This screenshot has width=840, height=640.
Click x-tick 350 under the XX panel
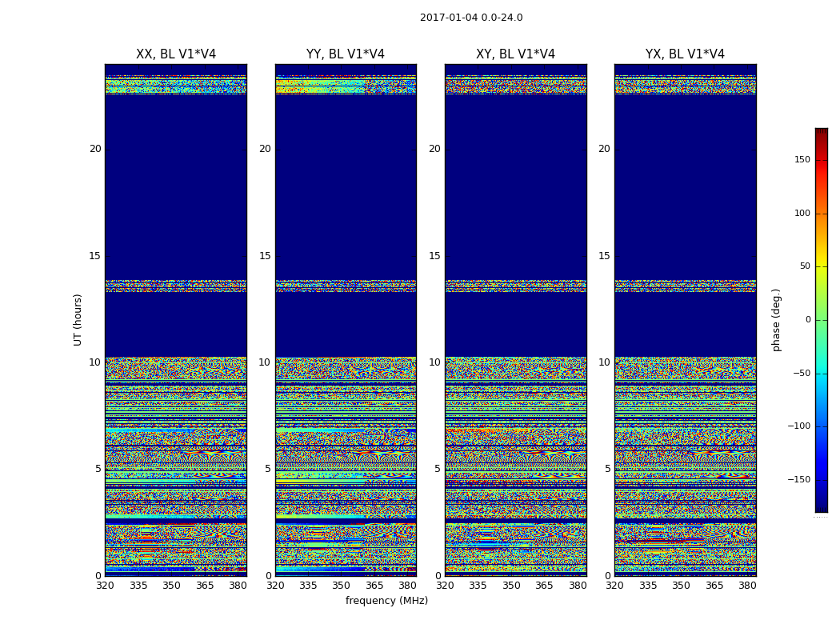(171, 586)
